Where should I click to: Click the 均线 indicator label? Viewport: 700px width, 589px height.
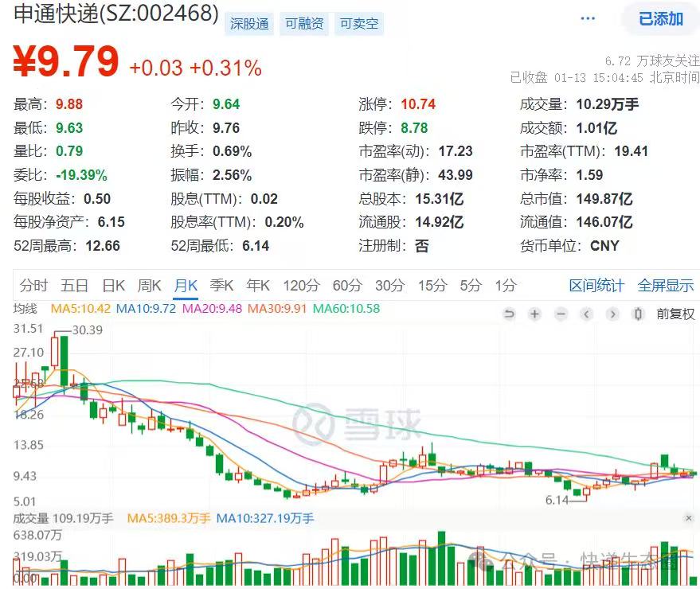pyautogui.click(x=25, y=308)
